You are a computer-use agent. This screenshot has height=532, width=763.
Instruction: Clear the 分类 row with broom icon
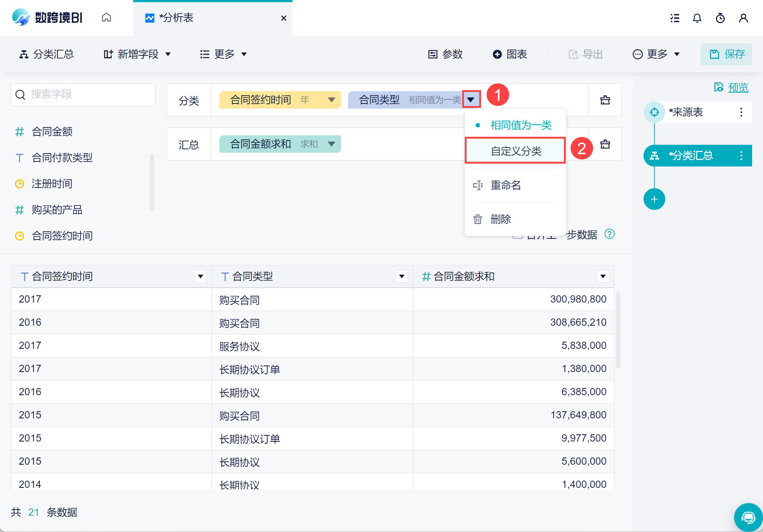click(x=605, y=100)
